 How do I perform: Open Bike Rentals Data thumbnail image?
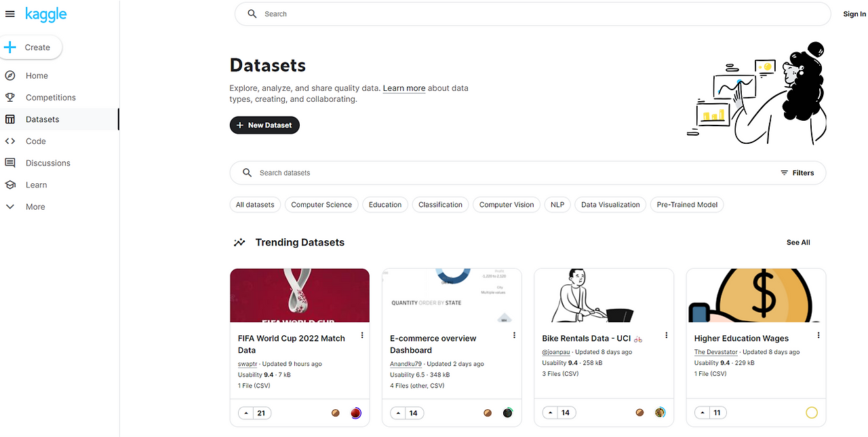click(604, 295)
